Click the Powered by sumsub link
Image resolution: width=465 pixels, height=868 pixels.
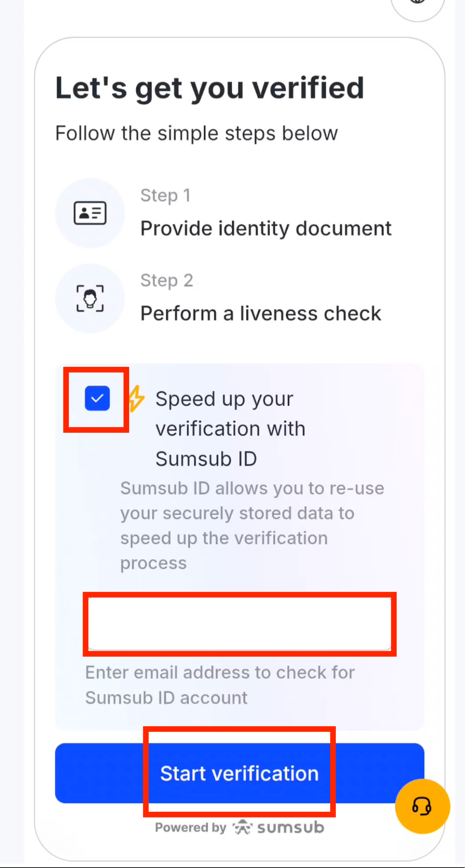pos(239,827)
